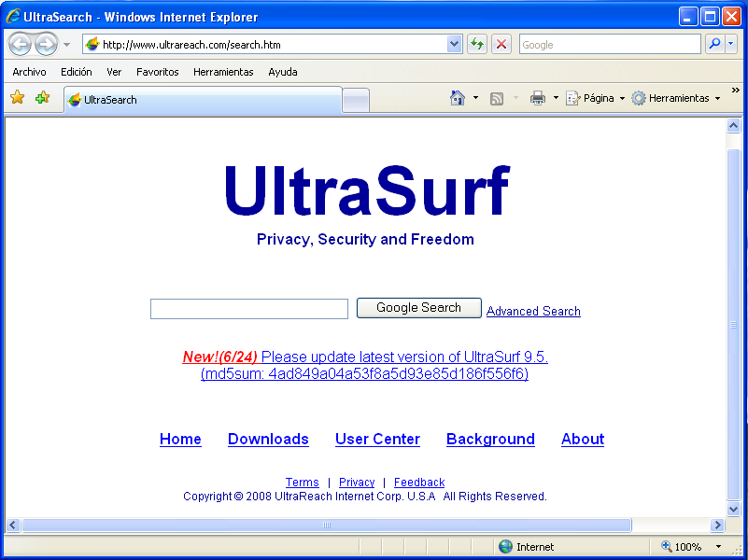Click the magnifier search icon in toolbar

pyautogui.click(x=714, y=44)
